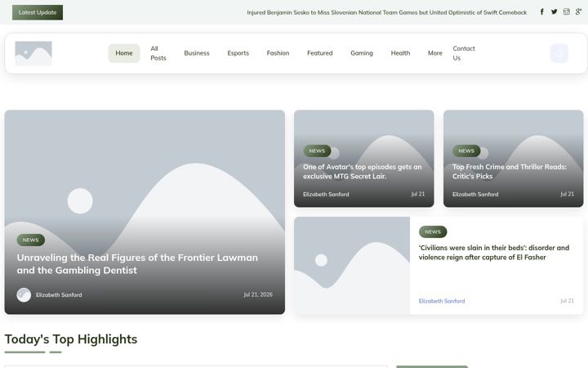Click the site logo placeholder image
The width and height of the screenshot is (588, 368).
point(33,53)
